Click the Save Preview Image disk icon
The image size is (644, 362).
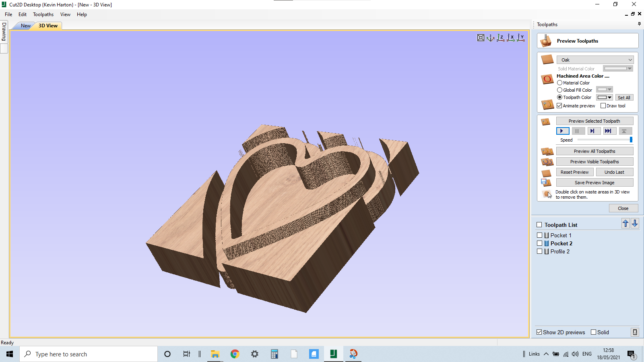pos(546,183)
